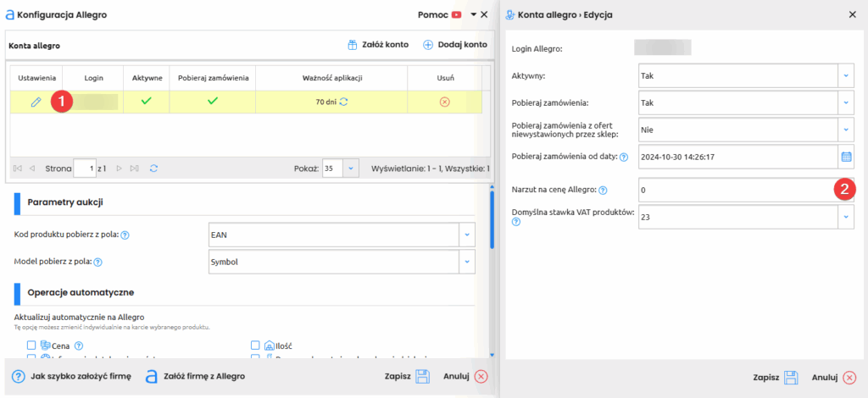This screenshot has width=868, height=398.
Task: Click Dodaj konto button
Action: (455, 45)
